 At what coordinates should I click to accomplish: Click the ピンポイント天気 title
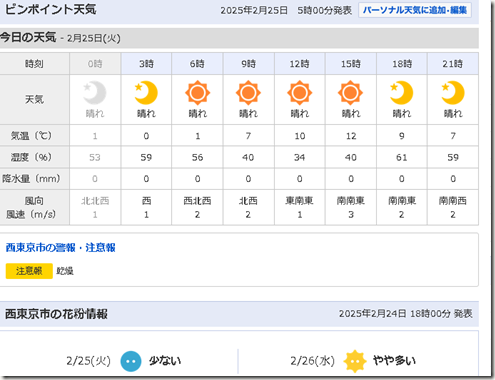pyautogui.click(x=51, y=9)
